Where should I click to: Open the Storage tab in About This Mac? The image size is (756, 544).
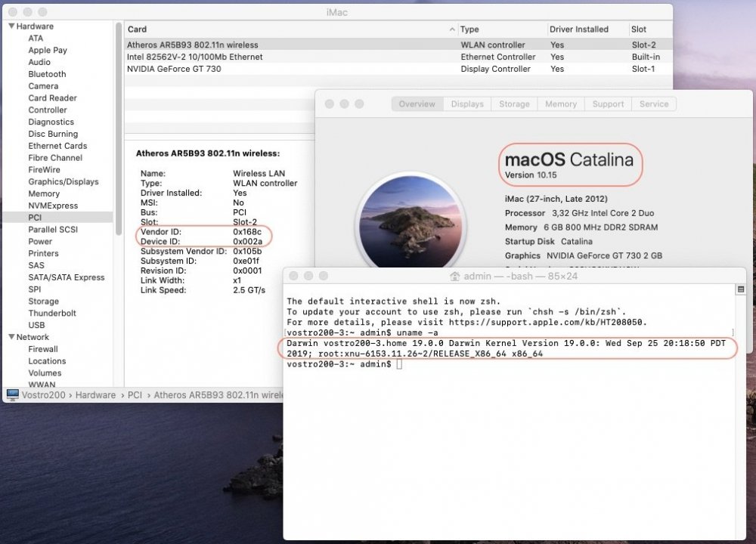tap(514, 104)
